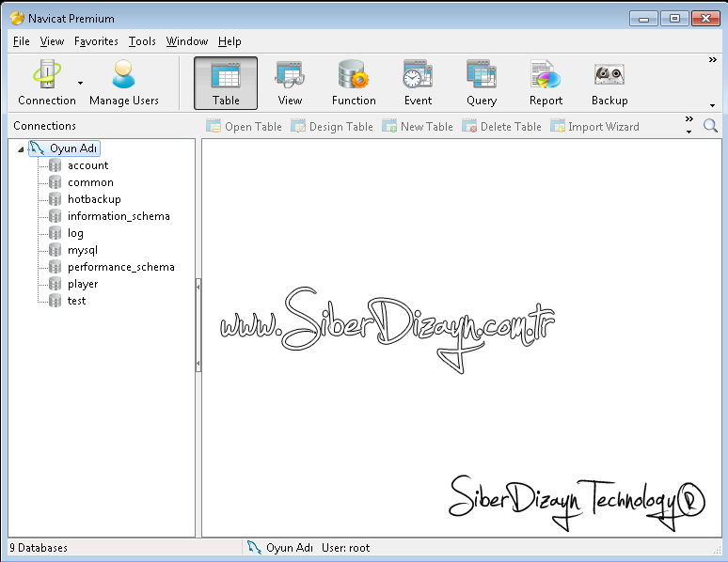This screenshot has width=728, height=562.
Task: Click the Open Table button
Action: (x=245, y=126)
